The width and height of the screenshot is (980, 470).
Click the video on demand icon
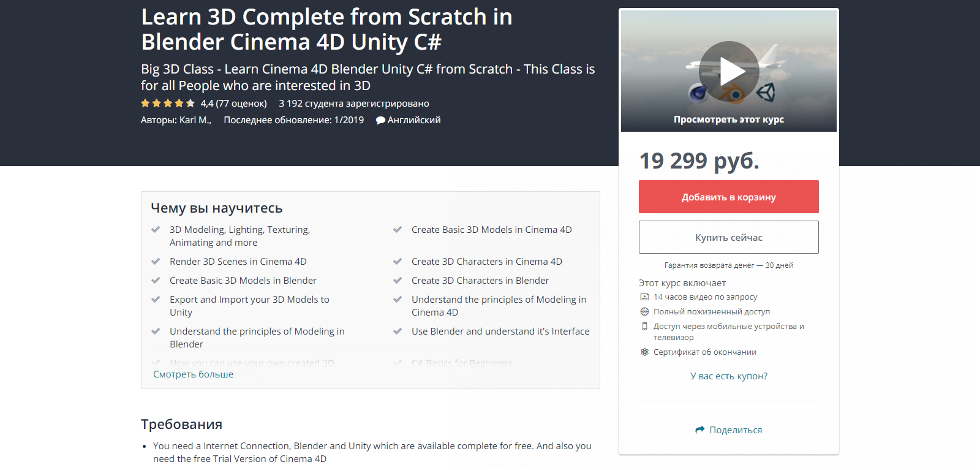[644, 297]
